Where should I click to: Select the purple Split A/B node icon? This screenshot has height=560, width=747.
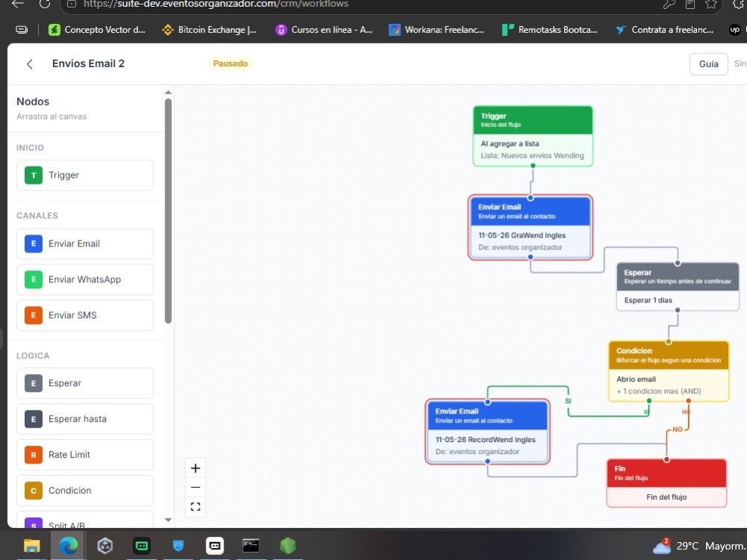point(34,523)
